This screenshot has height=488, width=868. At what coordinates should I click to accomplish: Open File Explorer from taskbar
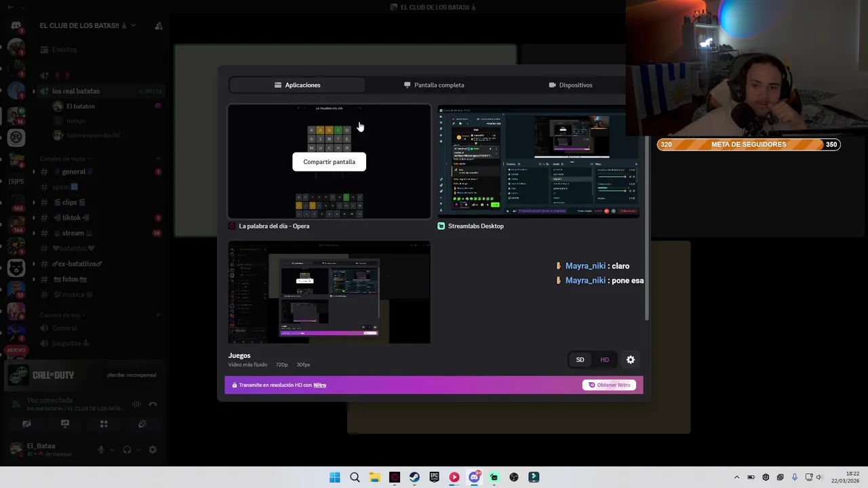374,477
